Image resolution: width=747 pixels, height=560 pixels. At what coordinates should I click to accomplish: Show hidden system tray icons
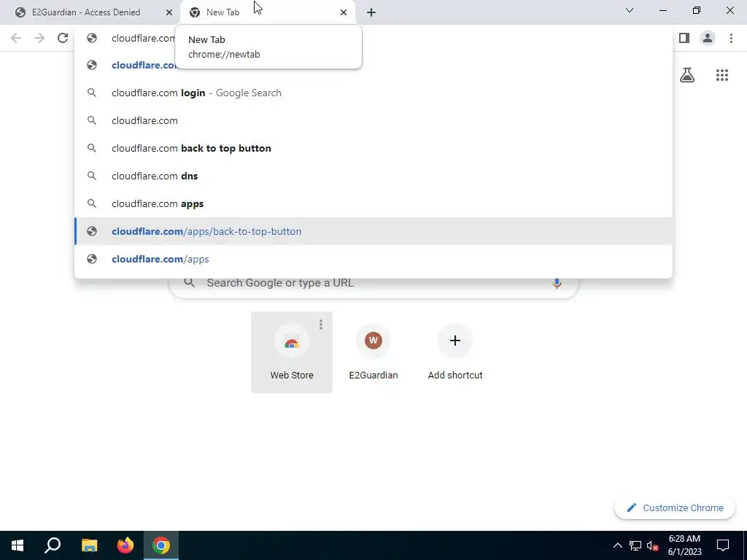tap(617, 545)
